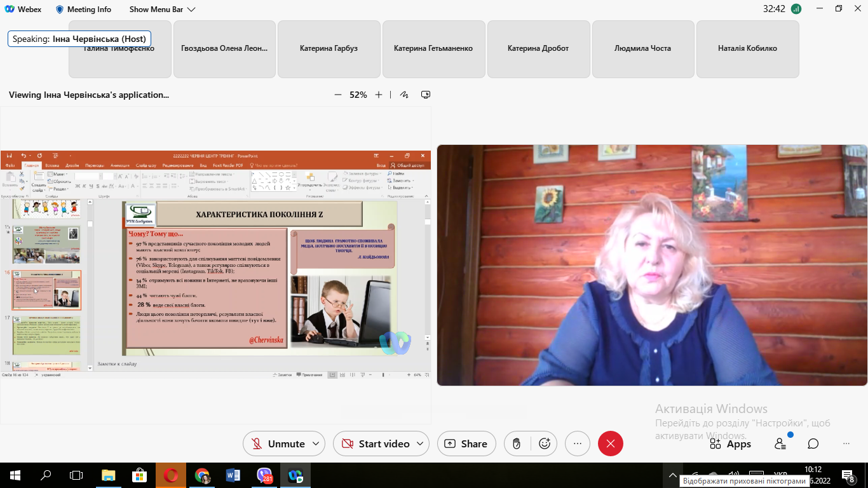Open the Word app in the taskbar

pyautogui.click(x=233, y=475)
